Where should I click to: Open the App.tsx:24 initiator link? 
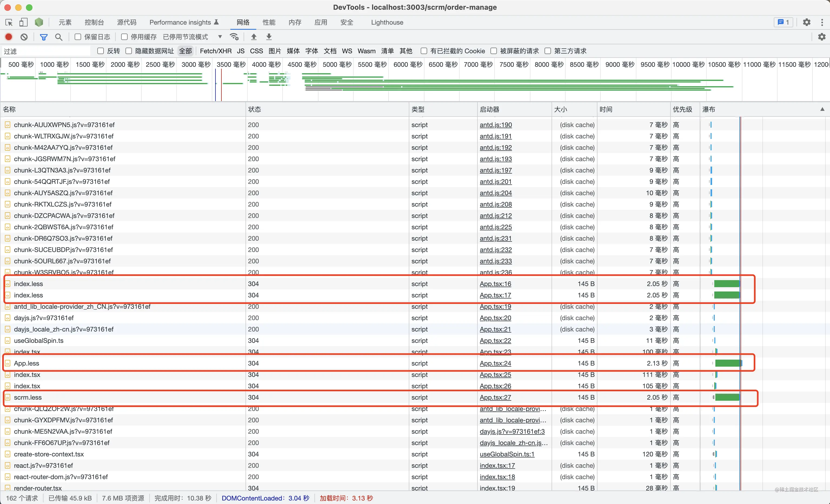pos(495,363)
